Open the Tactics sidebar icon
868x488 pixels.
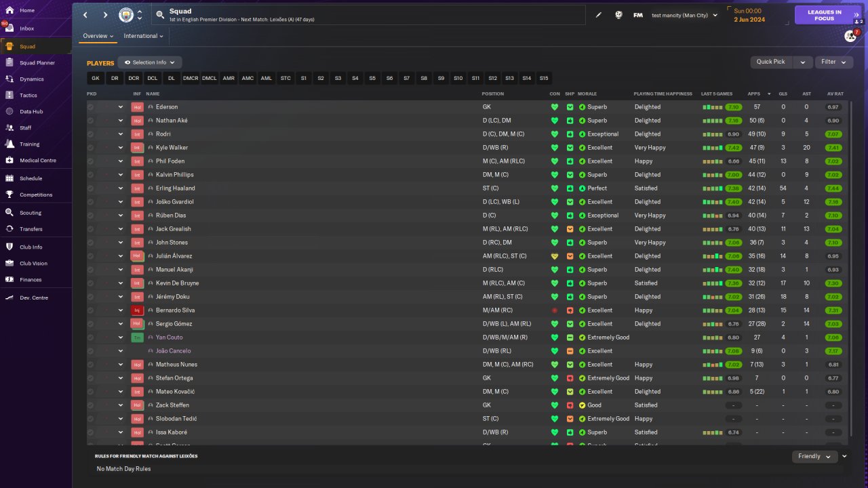[x=9, y=96]
